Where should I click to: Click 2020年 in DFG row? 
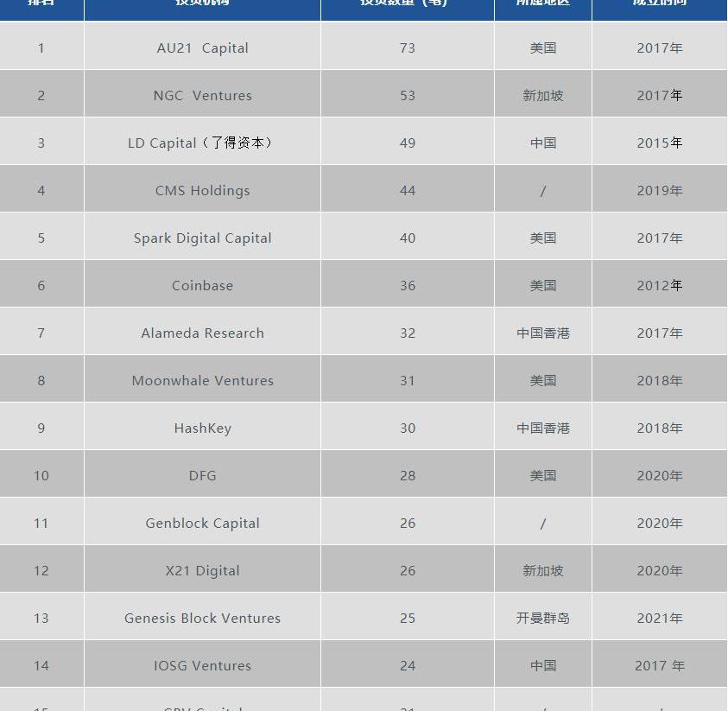[659, 475]
